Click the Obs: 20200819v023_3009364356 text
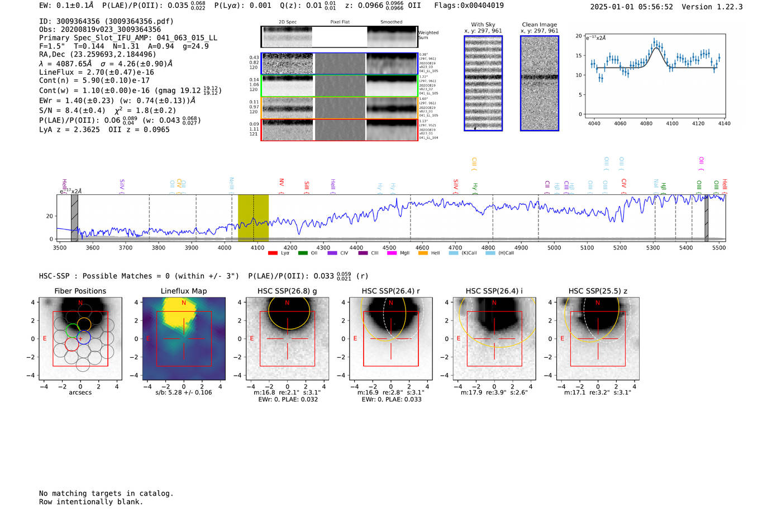This screenshot has height=532, width=782. click(x=100, y=30)
